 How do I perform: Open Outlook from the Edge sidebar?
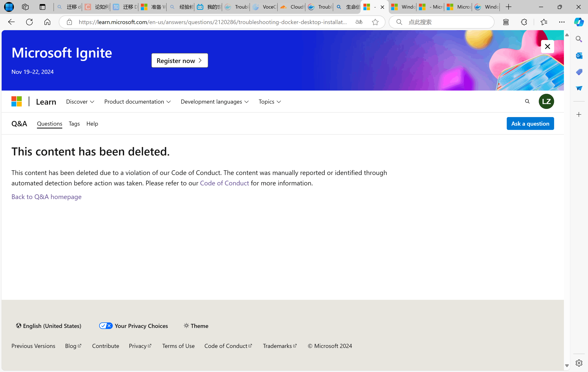click(579, 56)
